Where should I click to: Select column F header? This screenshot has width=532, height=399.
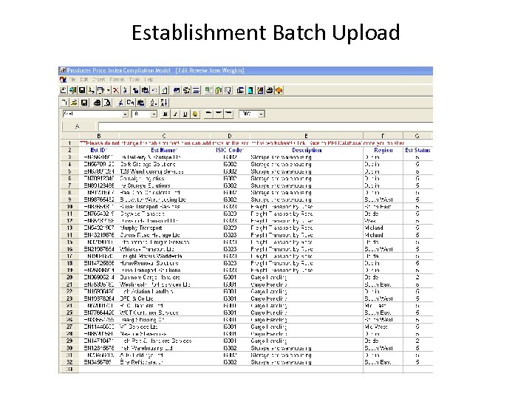(x=383, y=136)
